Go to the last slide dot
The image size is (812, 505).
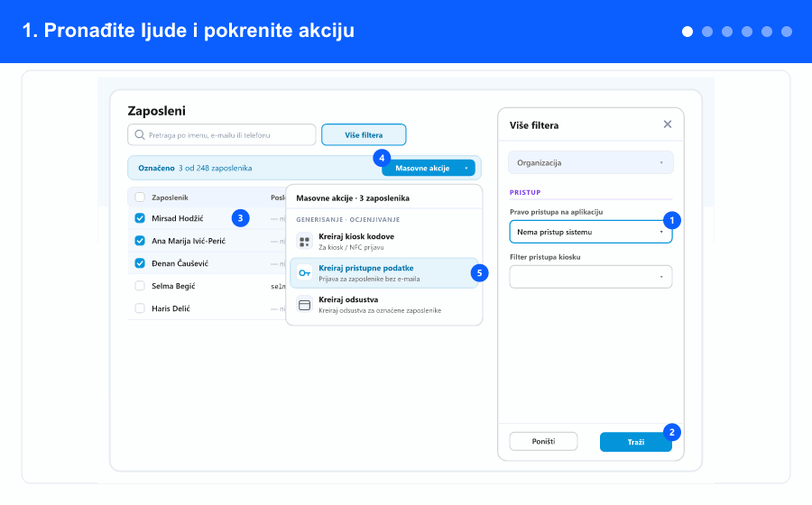(787, 32)
